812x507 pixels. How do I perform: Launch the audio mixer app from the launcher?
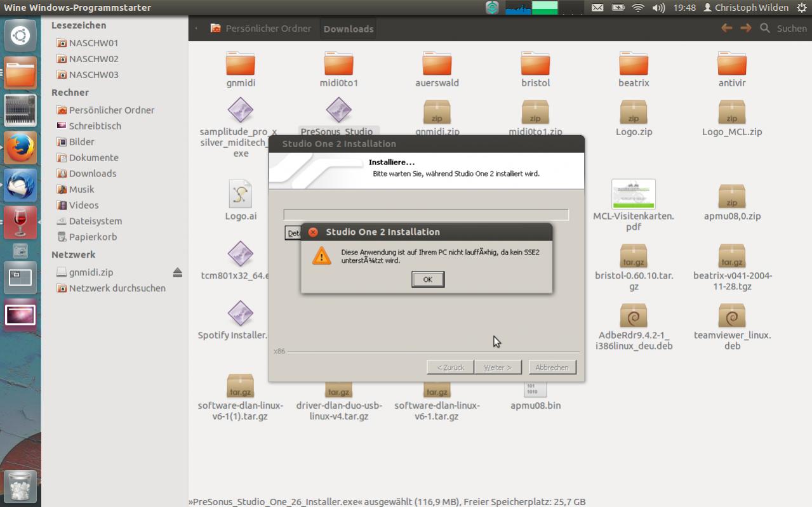click(x=20, y=110)
